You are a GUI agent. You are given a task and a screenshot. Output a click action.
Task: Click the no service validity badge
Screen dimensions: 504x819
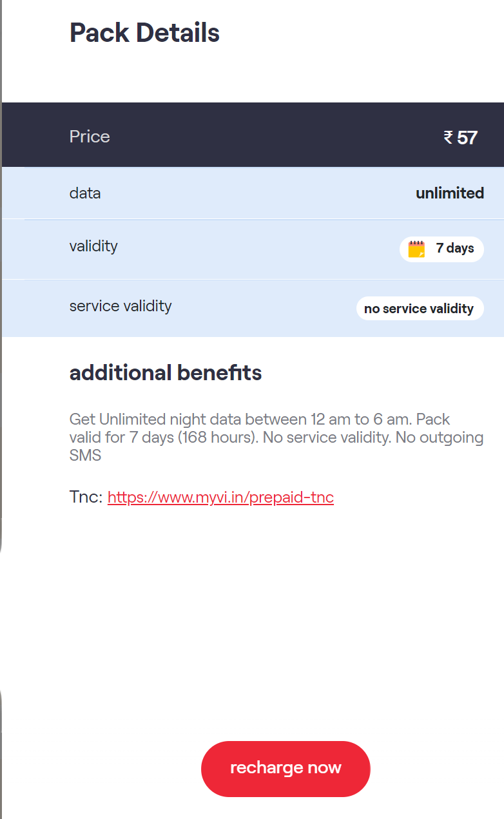[420, 308]
